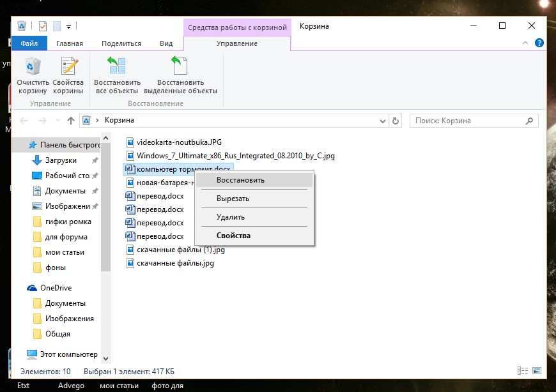Open the quick access toolbar dropdown
This screenshot has width=556, height=392.
68,26
